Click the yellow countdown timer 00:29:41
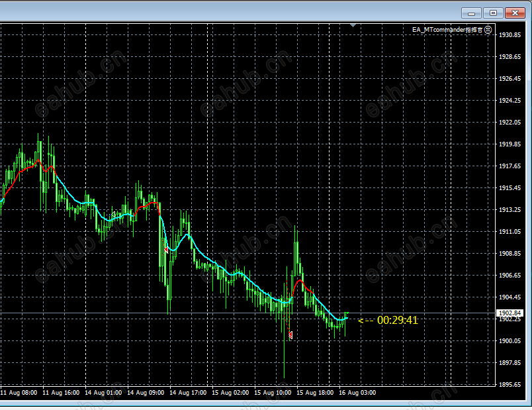 [397, 320]
